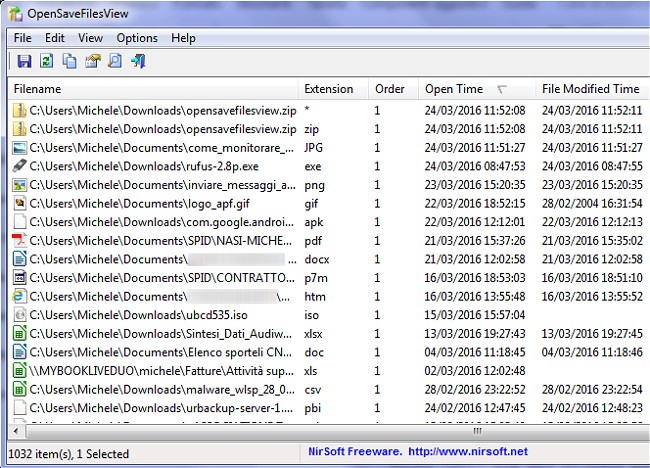This screenshot has height=468, width=650.
Task: Click the Excel icon of MYBOOKLIVEDUO xls row
Action: tap(19, 371)
